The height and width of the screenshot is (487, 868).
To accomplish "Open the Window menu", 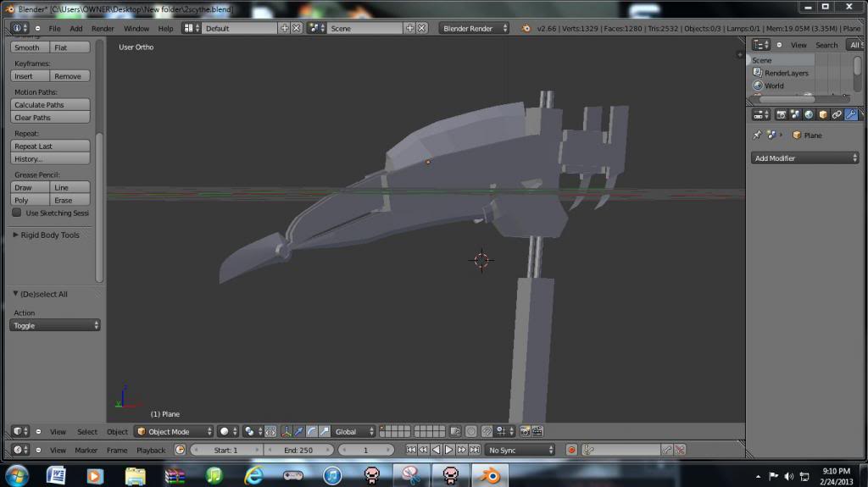I will coord(136,28).
